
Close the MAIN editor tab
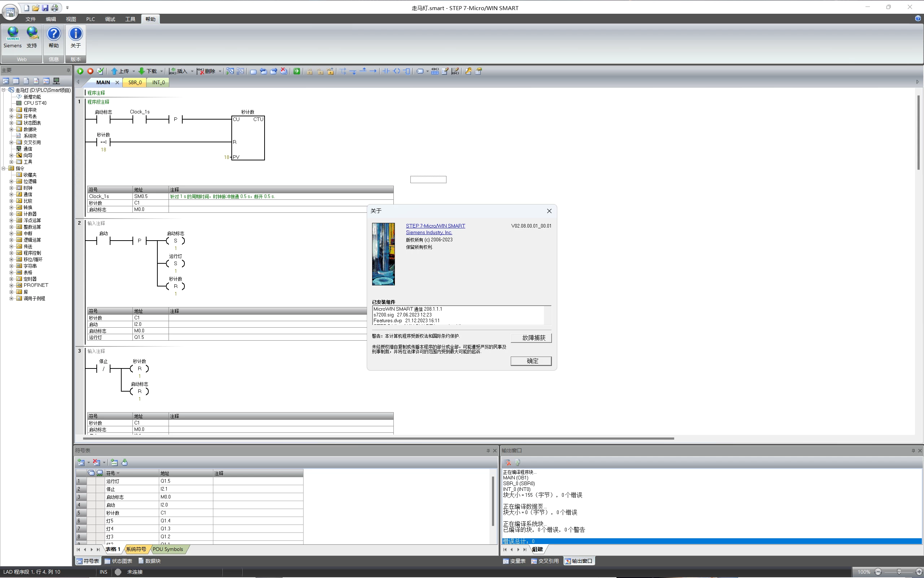pyautogui.click(x=117, y=82)
